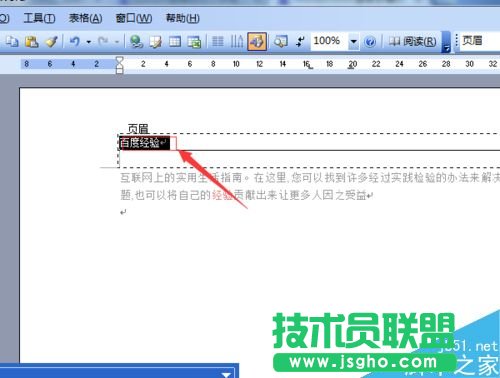Toggle the highlighted Drawing toolbar icon
This screenshot has height=378, width=500.
coord(257,41)
